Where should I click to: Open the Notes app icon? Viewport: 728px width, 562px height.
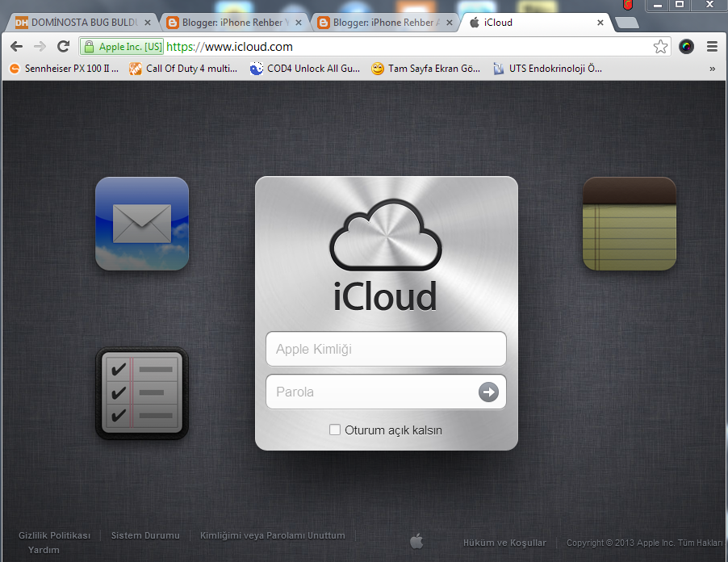point(629,224)
